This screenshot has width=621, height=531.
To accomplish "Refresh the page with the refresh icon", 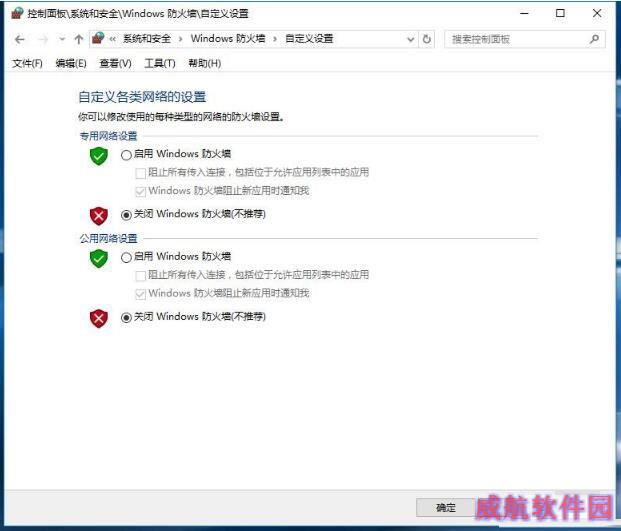I will [x=427, y=39].
